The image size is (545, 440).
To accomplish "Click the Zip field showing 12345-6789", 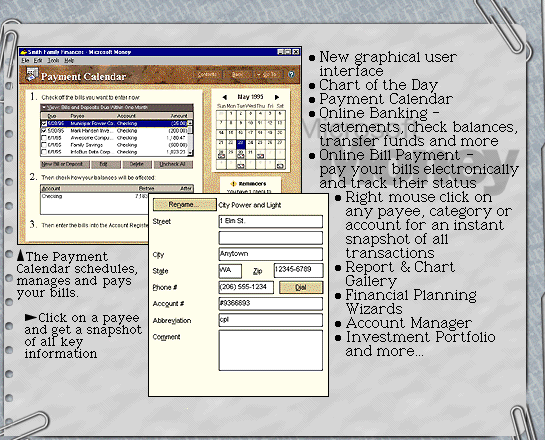I will coord(298,271).
